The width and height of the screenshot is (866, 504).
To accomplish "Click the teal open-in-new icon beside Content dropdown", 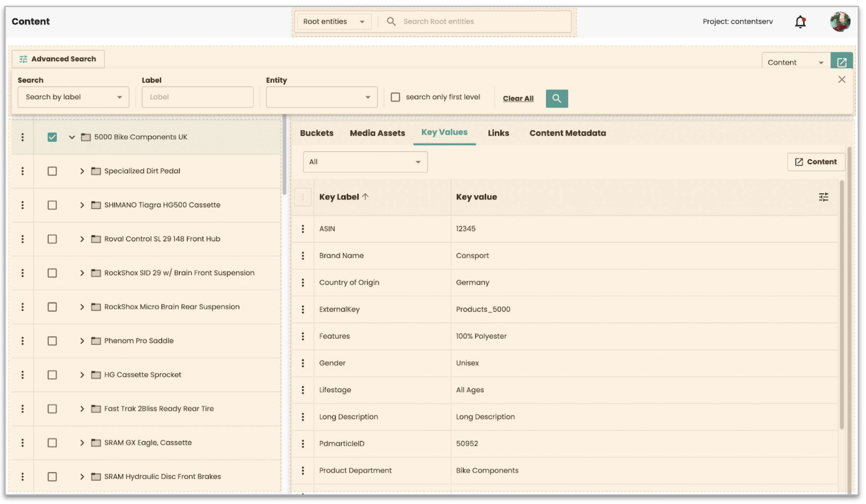I will pos(842,62).
